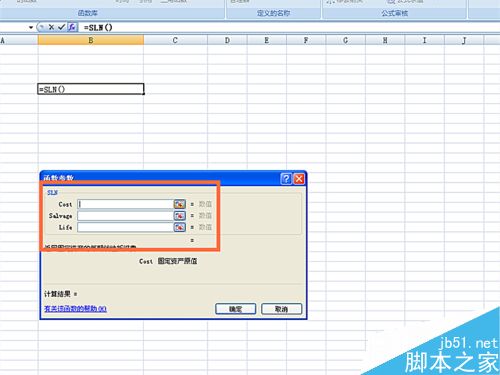Click the Salvage input field

[125, 216]
